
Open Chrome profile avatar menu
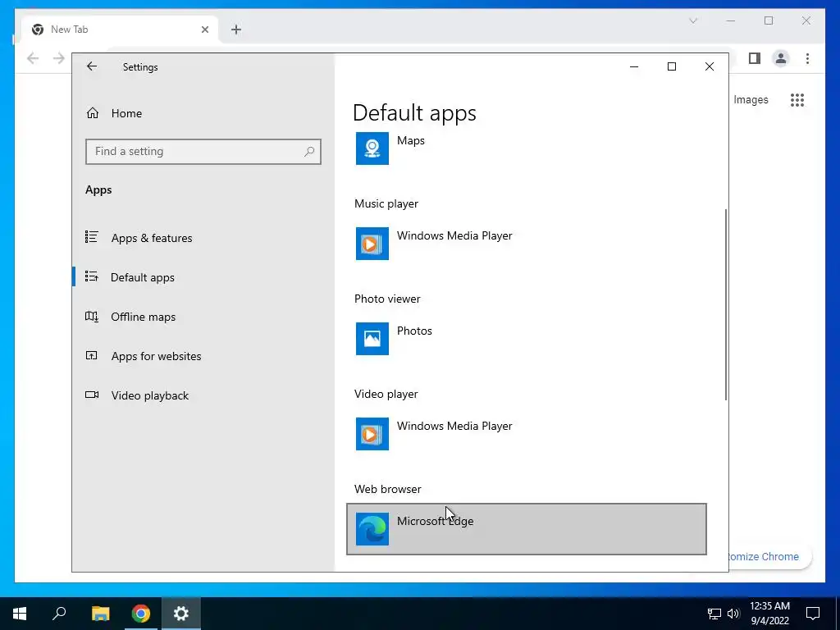[781, 58]
